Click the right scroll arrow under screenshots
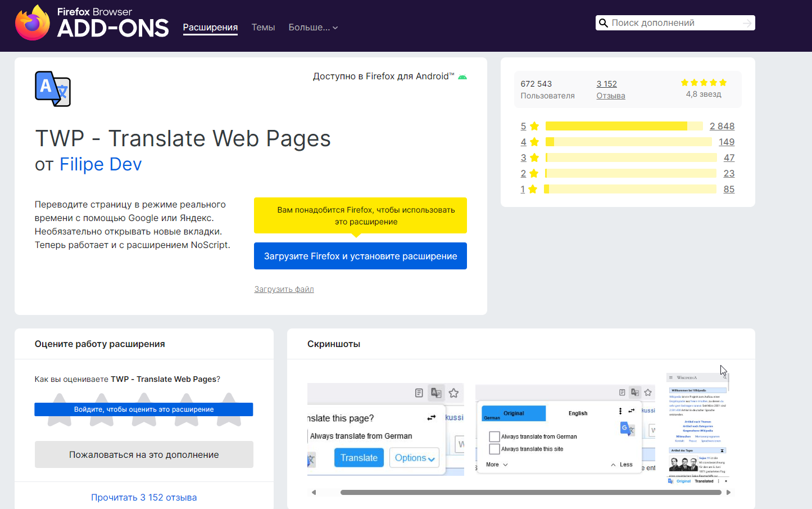This screenshot has width=812, height=509. (728, 492)
